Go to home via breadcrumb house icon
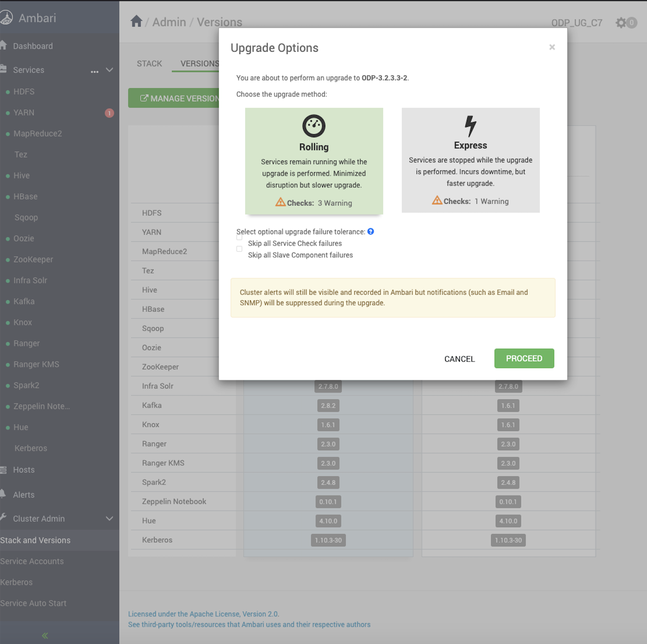647x644 pixels. coord(136,21)
